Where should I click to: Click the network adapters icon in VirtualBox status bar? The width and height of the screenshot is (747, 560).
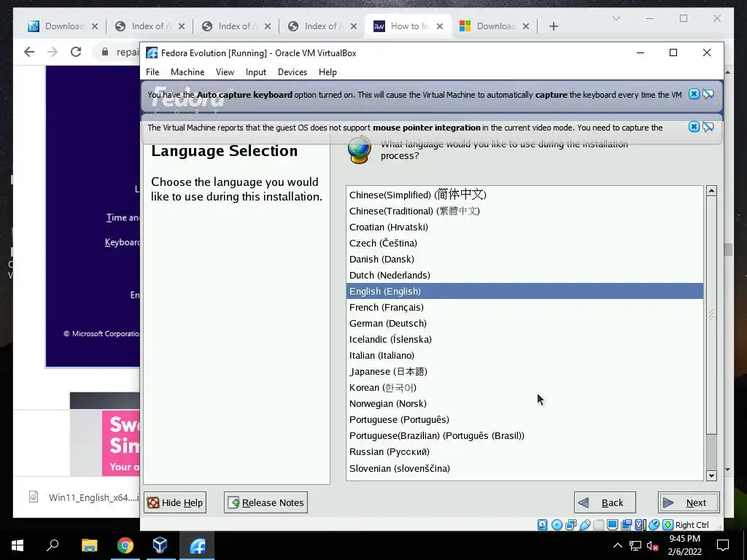(x=570, y=525)
